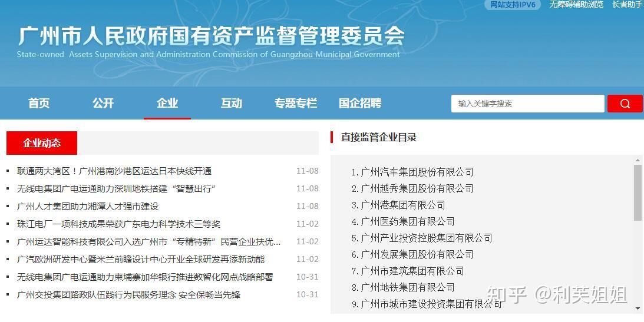Image resolution: width=644 pixels, height=322 pixels.
Task: Click the 11-02 date beside 珠江电厂 news
Action: tap(307, 224)
